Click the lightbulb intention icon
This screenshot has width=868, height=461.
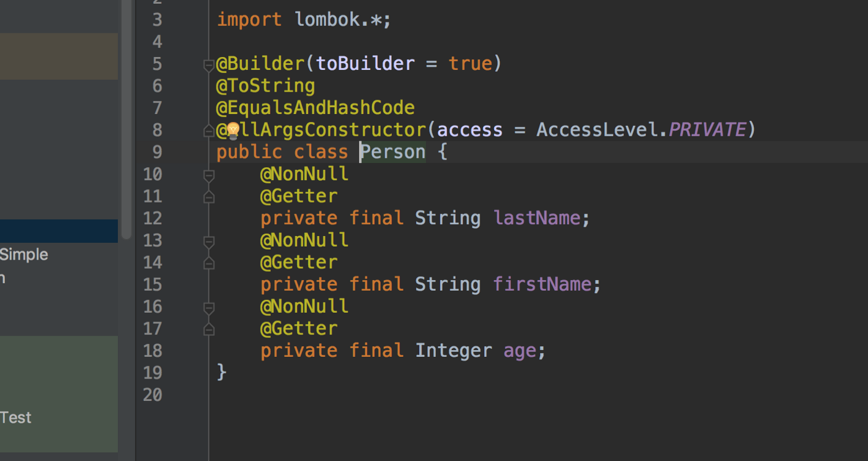click(x=232, y=130)
